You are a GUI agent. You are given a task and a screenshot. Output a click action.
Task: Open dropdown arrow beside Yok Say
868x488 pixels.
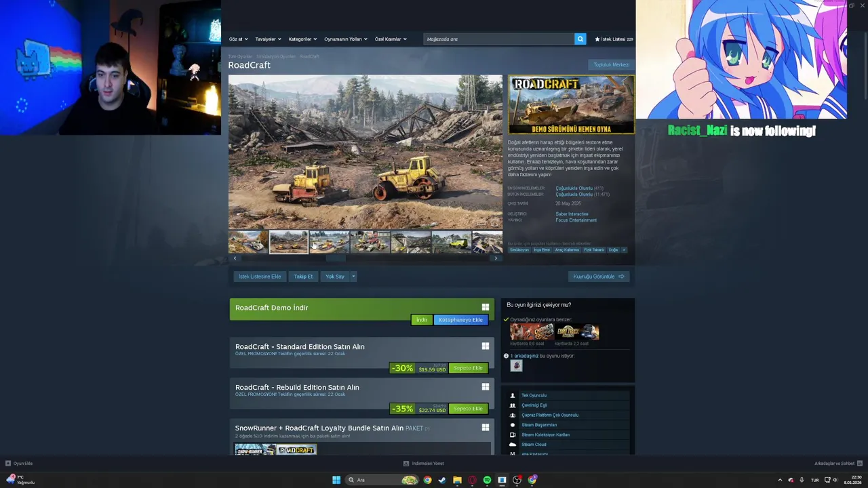coord(353,277)
